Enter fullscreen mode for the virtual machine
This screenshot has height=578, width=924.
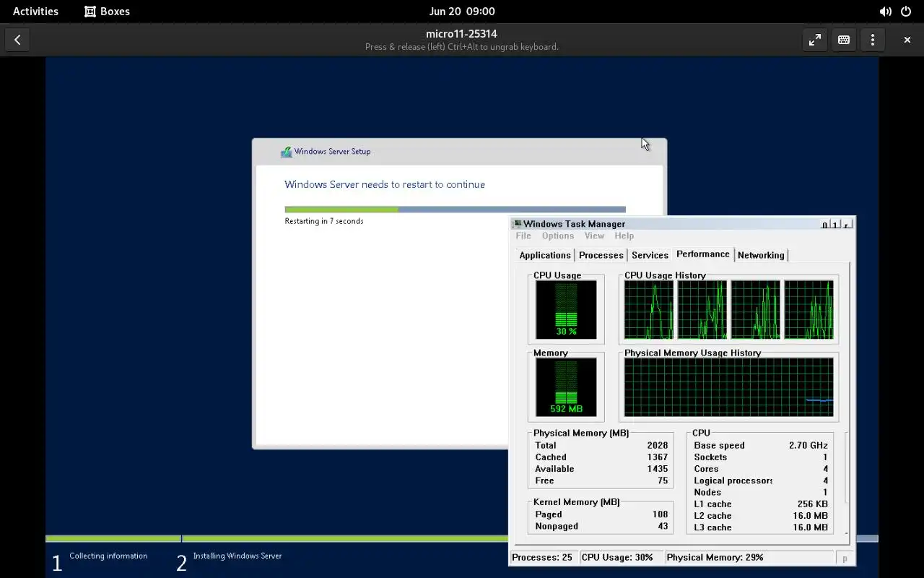[x=815, y=40]
